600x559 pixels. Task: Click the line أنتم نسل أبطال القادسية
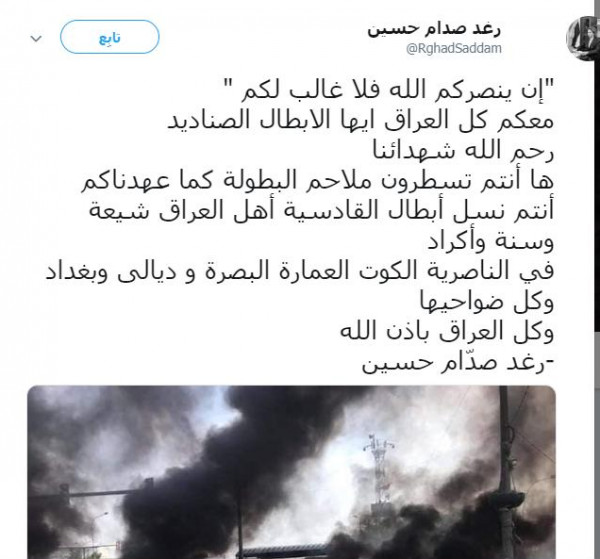(321, 211)
